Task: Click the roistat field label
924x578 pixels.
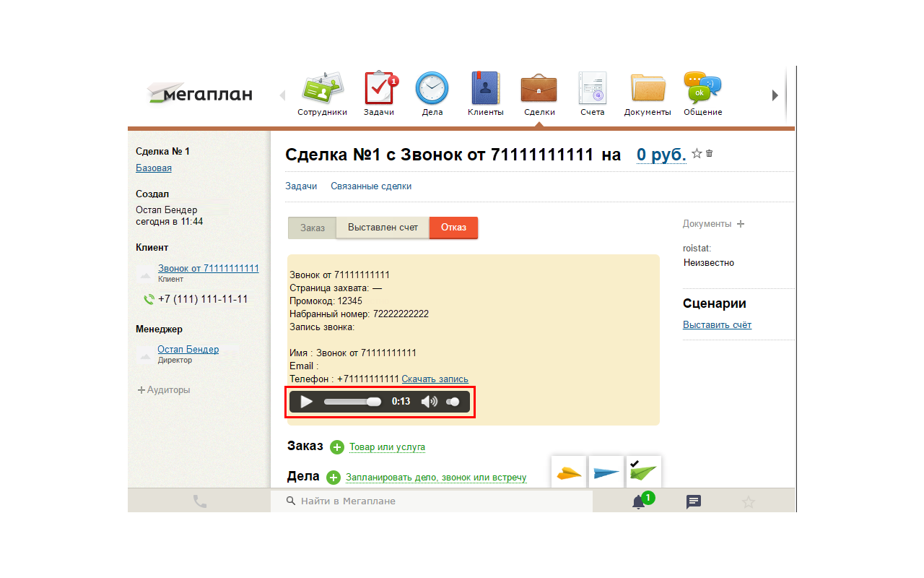Action: tap(697, 248)
